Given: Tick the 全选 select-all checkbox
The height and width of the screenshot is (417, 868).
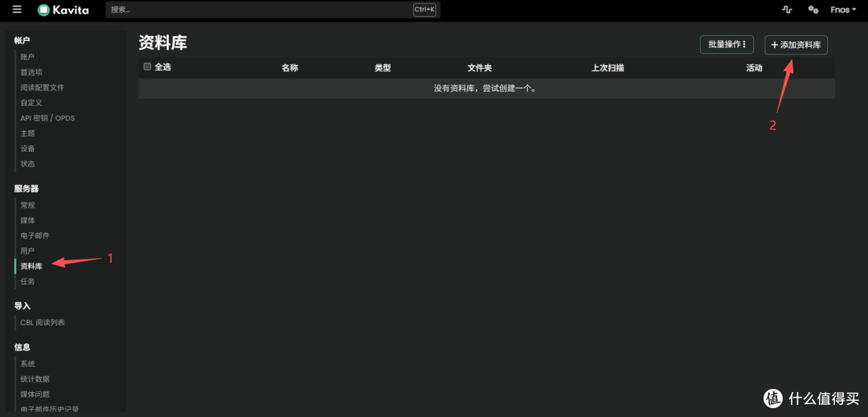Looking at the screenshot, I should (x=147, y=67).
